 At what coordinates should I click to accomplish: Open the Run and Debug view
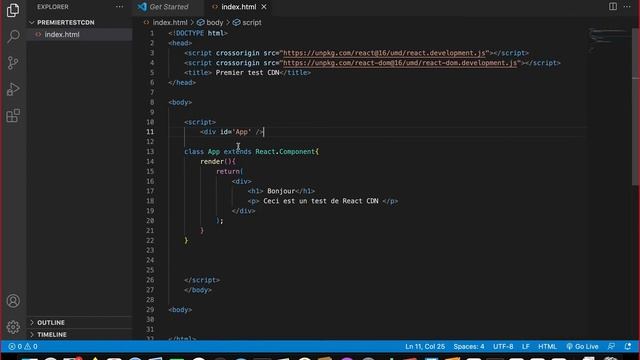tap(13, 89)
